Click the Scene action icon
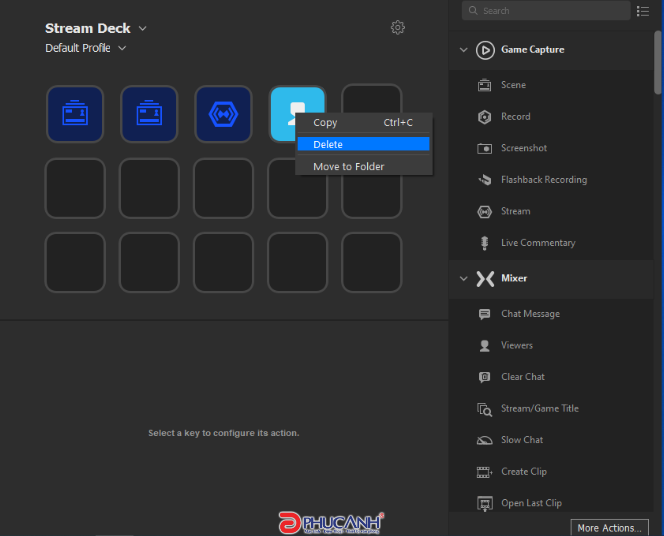The height and width of the screenshot is (536, 664). pos(484,85)
